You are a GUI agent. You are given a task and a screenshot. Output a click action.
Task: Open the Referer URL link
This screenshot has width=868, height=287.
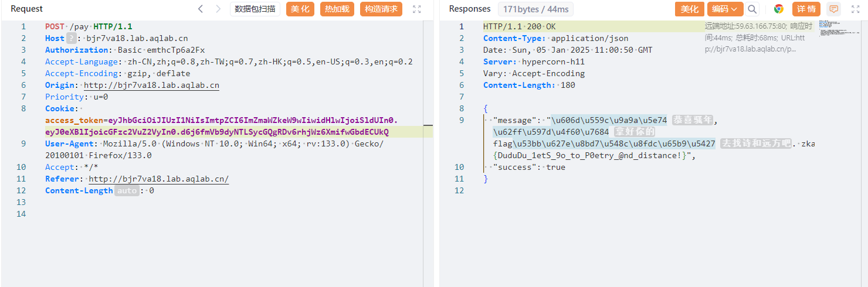[x=158, y=179]
